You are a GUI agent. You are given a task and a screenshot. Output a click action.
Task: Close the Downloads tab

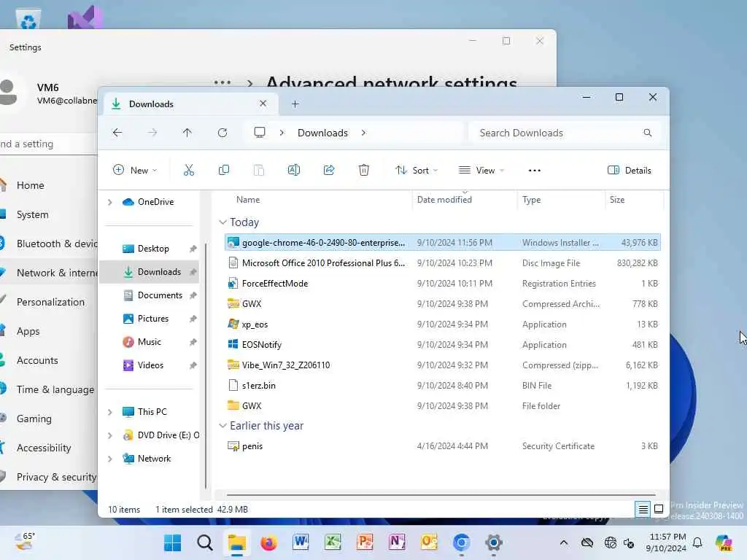click(263, 104)
